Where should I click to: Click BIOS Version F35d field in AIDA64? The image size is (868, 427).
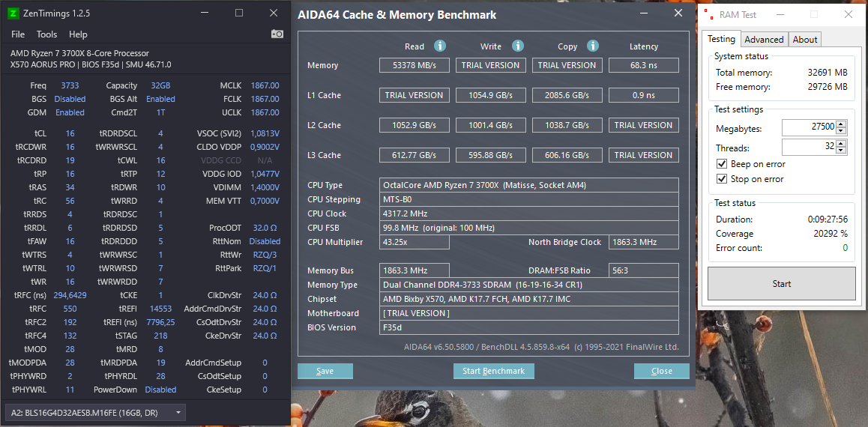tap(528, 327)
